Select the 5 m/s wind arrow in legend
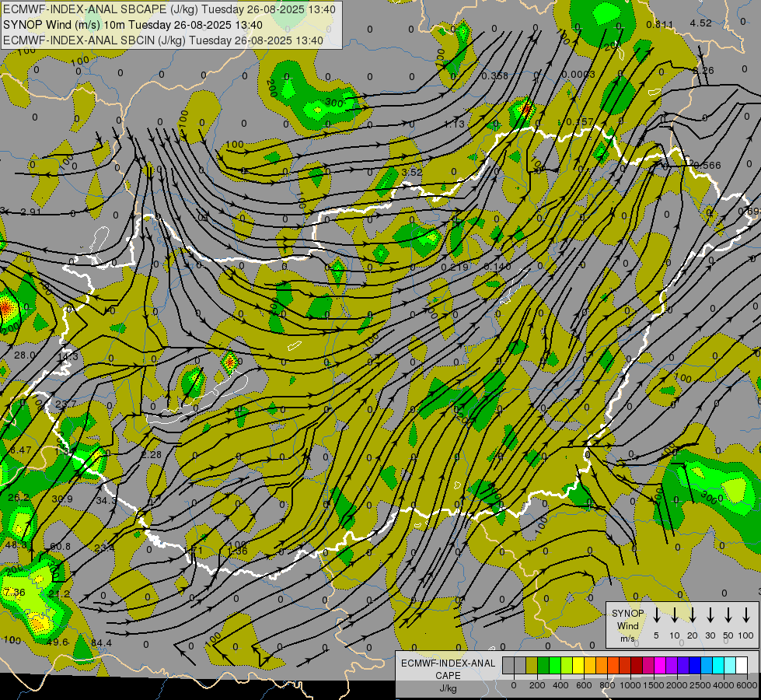 click(x=657, y=615)
